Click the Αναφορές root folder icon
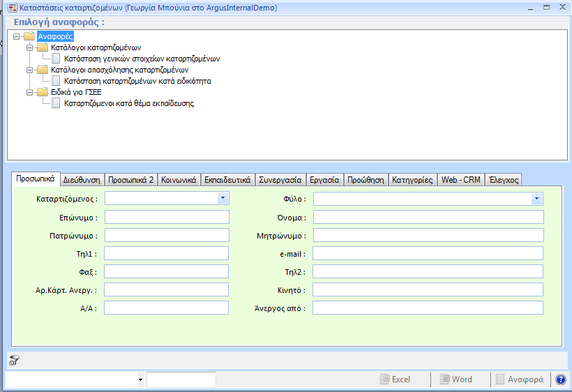Screen dimensions: 572x392 [29, 36]
